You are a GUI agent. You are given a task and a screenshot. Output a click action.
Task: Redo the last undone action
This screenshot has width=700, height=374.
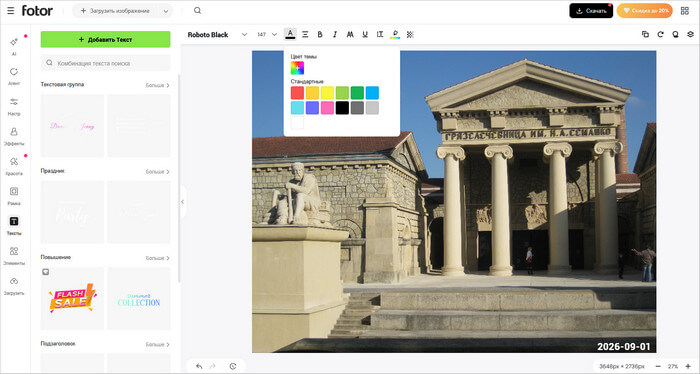[212, 366]
